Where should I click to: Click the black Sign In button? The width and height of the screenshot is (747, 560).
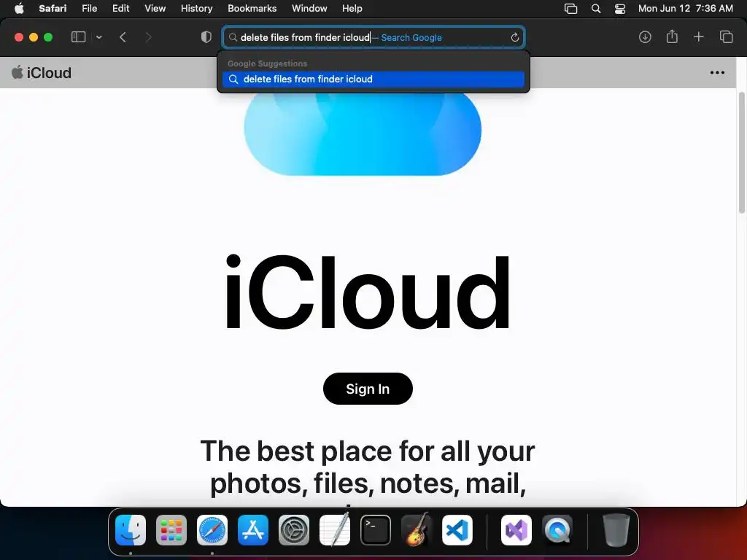point(368,389)
